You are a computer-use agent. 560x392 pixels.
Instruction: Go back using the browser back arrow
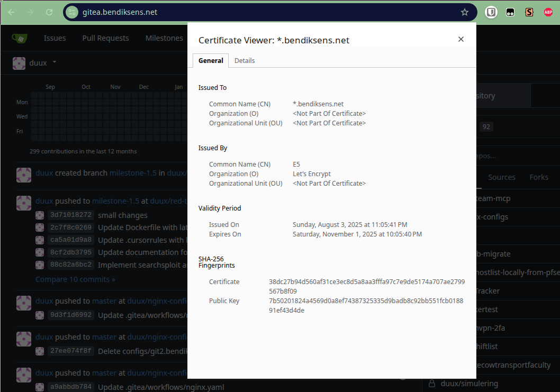(12, 12)
